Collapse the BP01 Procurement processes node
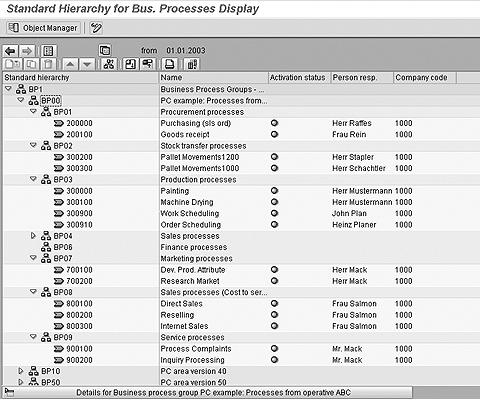 pyautogui.click(x=33, y=111)
